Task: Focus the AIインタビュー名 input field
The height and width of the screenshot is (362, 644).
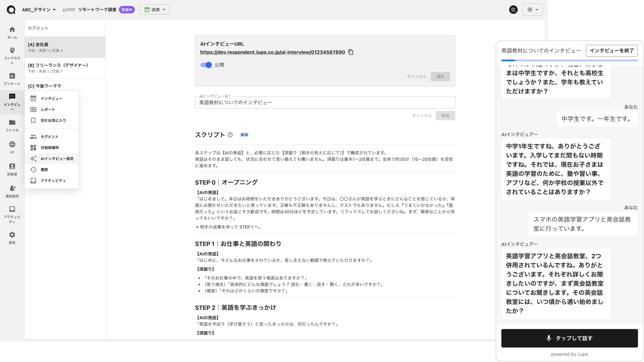Action: pyautogui.click(x=325, y=103)
